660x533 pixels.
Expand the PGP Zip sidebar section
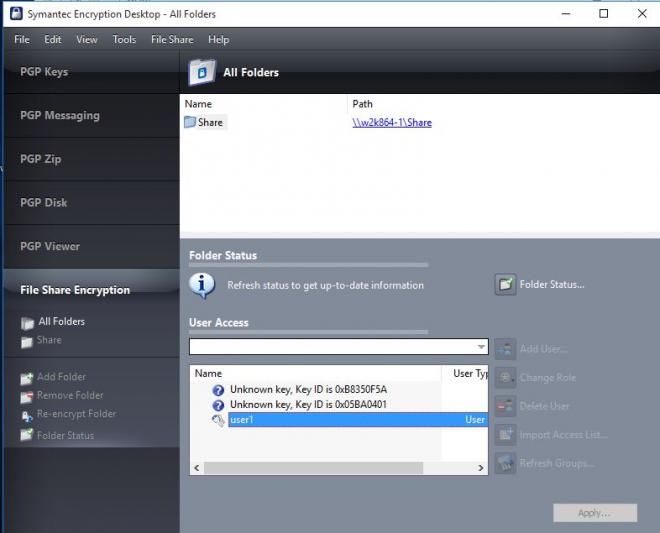(x=91, y=159)
